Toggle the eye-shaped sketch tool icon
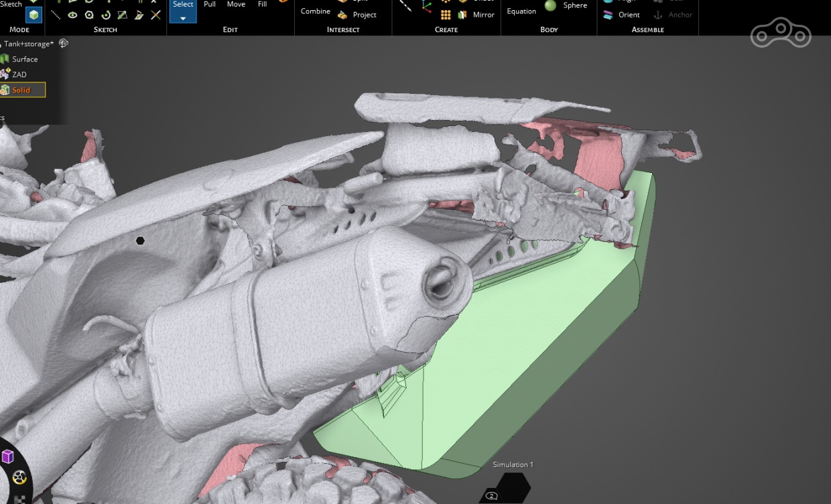831x504 pixels. coord(72,15)
